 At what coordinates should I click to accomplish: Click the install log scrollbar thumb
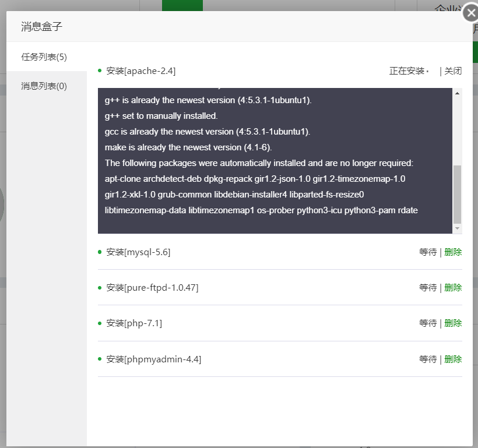[x=458, y=193]
